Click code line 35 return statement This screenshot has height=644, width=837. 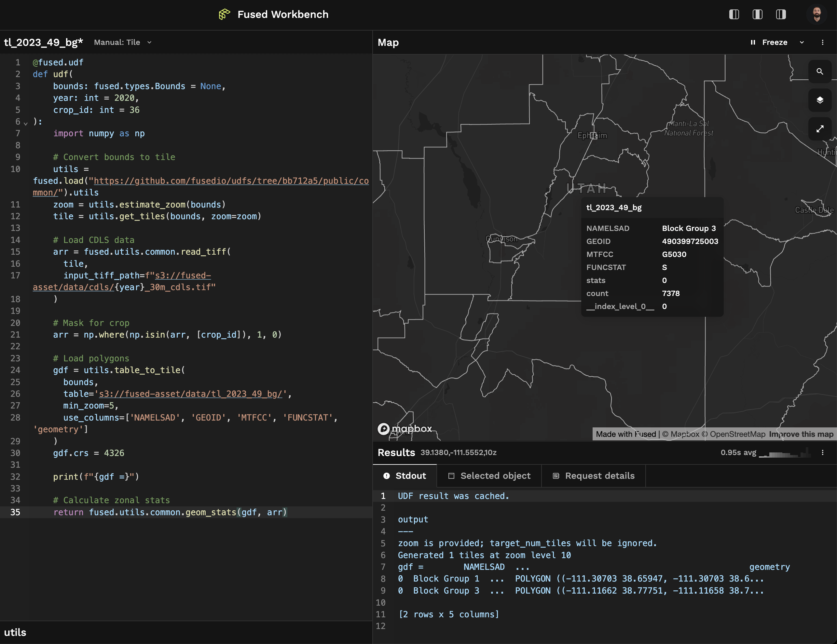170,512
